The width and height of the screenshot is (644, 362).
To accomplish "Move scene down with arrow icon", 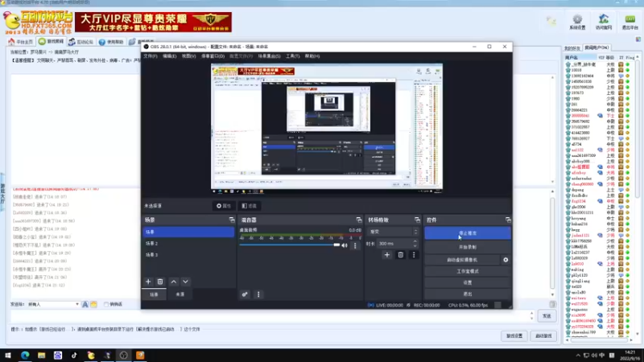I will pos(186,282).
